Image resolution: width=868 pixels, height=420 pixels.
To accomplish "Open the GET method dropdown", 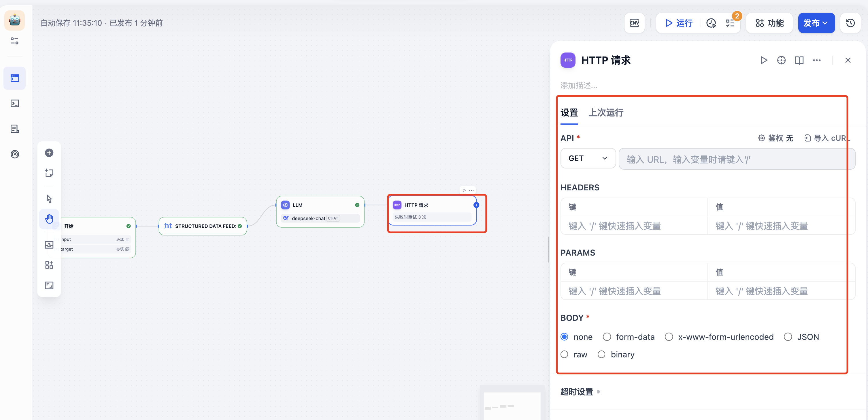I will point(588,158).
